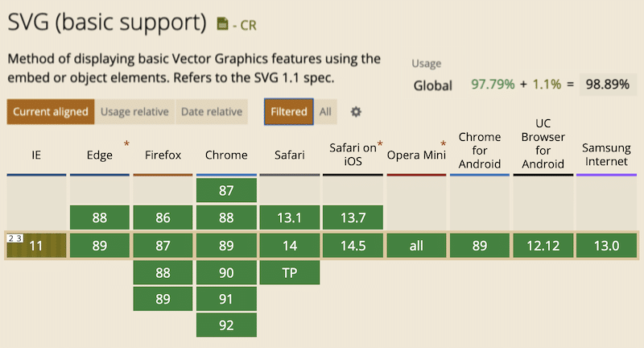The height and width of the screenshot is (348, 644).
Task: Click the Chrome 92 version cell
Action: pyautogui.click(x=226, y=325)
